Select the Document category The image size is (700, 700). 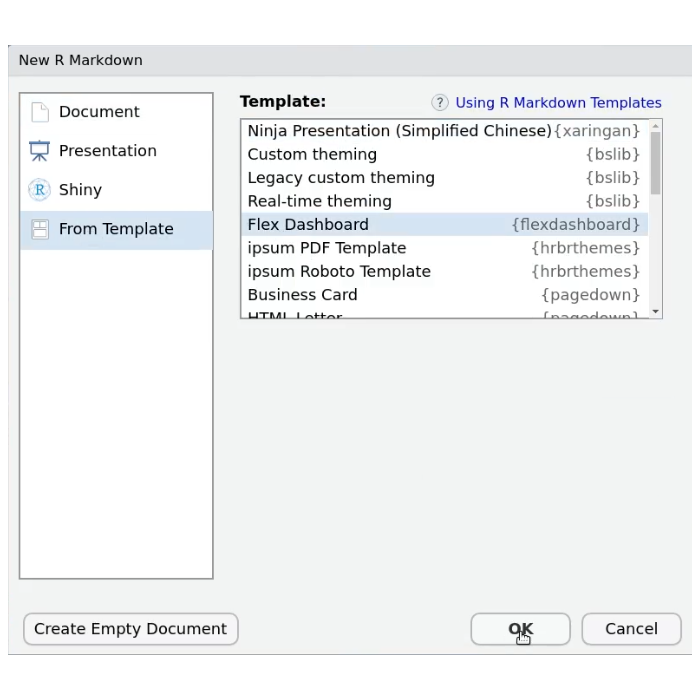[99, 112]
